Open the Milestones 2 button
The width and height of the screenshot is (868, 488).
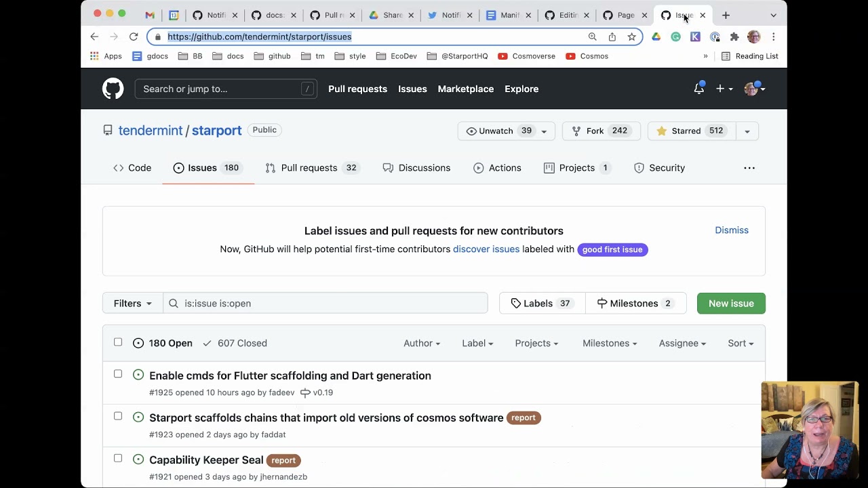[x=635, y=303]
